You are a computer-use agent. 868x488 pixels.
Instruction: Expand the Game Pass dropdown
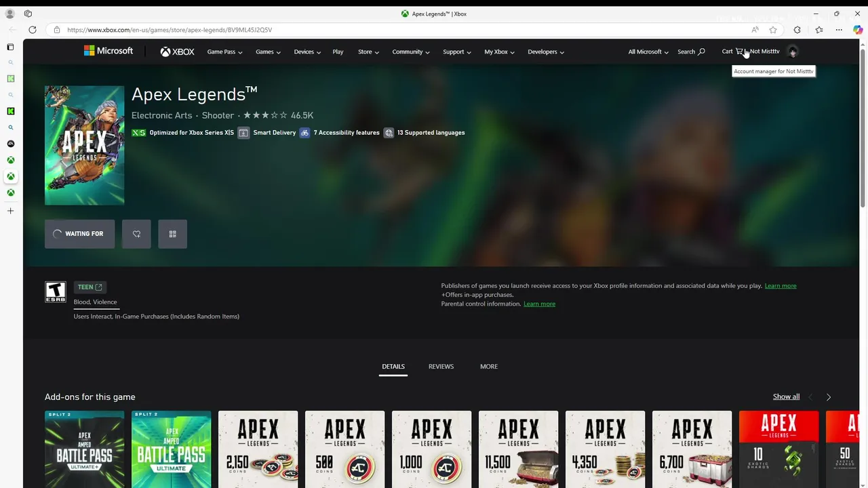[x=224, y=52]
